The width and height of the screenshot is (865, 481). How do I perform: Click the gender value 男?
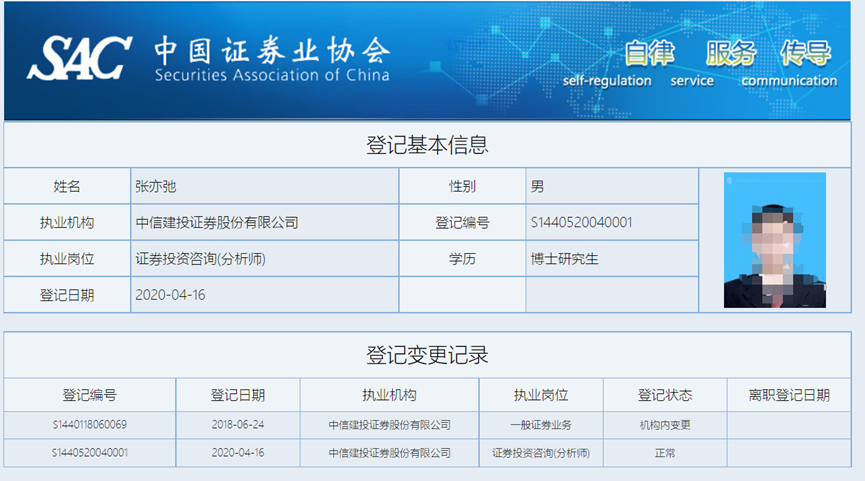tap(537, 186)
